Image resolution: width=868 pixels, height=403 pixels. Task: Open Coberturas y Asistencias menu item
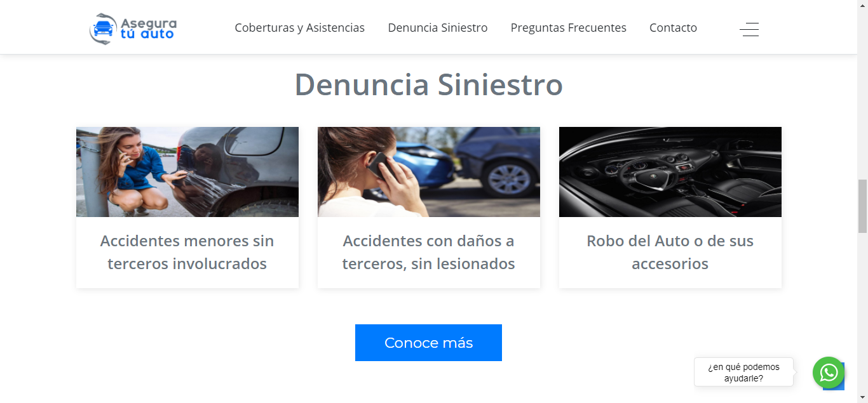tap(300, 28)
